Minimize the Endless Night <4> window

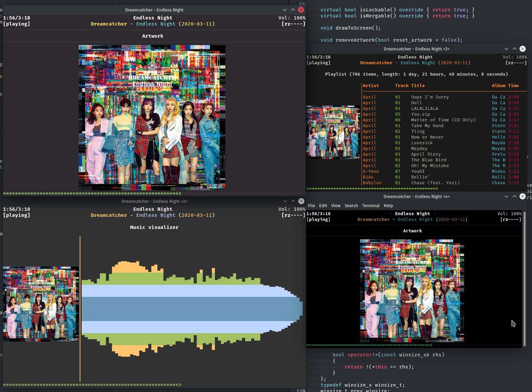point(506,196)
